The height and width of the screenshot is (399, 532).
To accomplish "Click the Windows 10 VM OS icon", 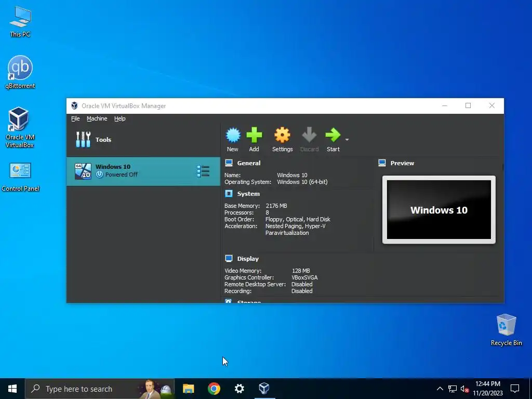I will (83, 171).
